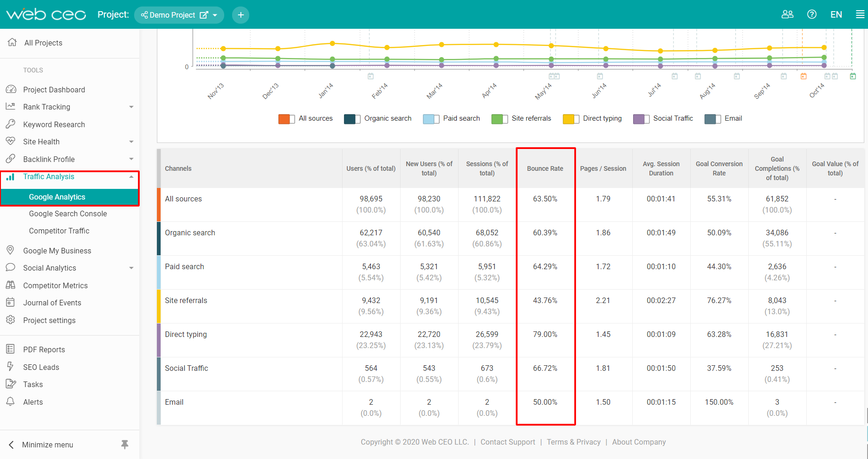Click the Project settings gear icon
Image resolution: width=868 pixels, height=459 pixels.
coord(11,320)
